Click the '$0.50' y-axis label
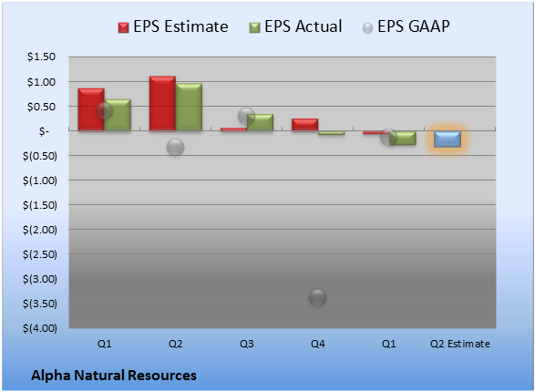Screen dimensions: 535x392 point(41,107)
